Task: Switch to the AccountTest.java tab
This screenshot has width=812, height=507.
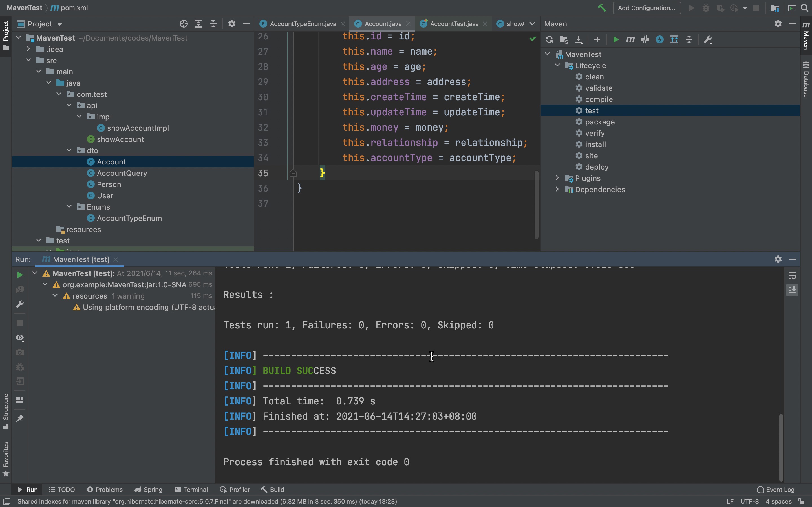Action: click(454, 24)
